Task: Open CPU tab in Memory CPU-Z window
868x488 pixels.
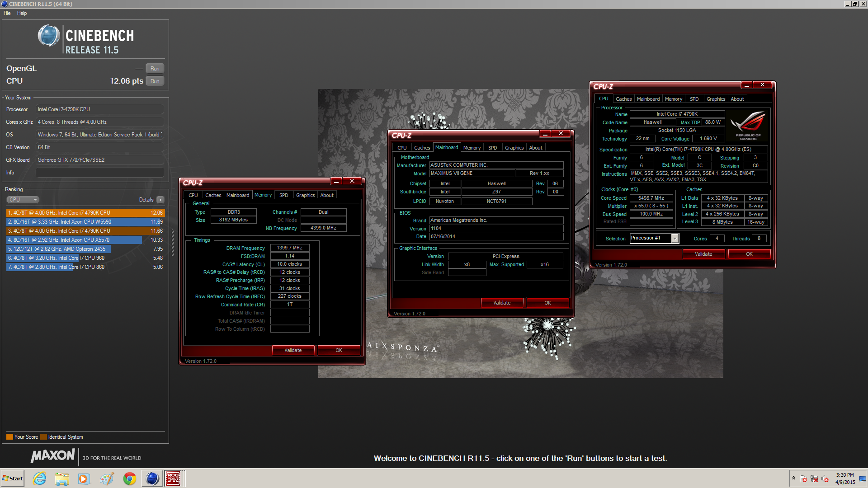Action: point(193,196)
